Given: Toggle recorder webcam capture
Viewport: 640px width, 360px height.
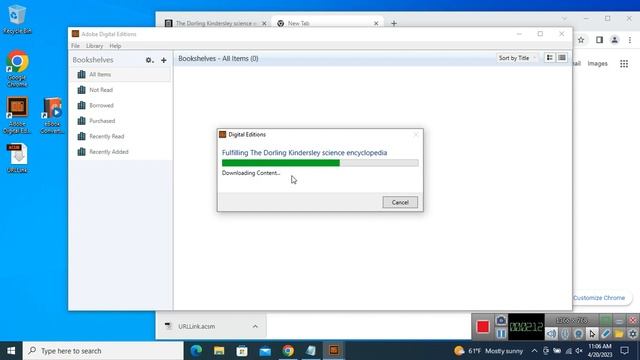Looking at the screenshot, I should click(578, 333).
